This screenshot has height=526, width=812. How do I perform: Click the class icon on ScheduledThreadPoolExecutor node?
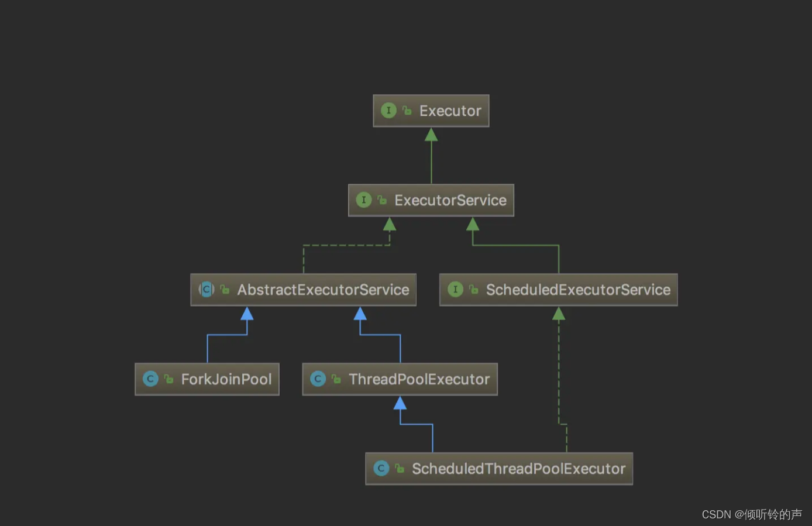pyautogui.click(x=381, y=469)
